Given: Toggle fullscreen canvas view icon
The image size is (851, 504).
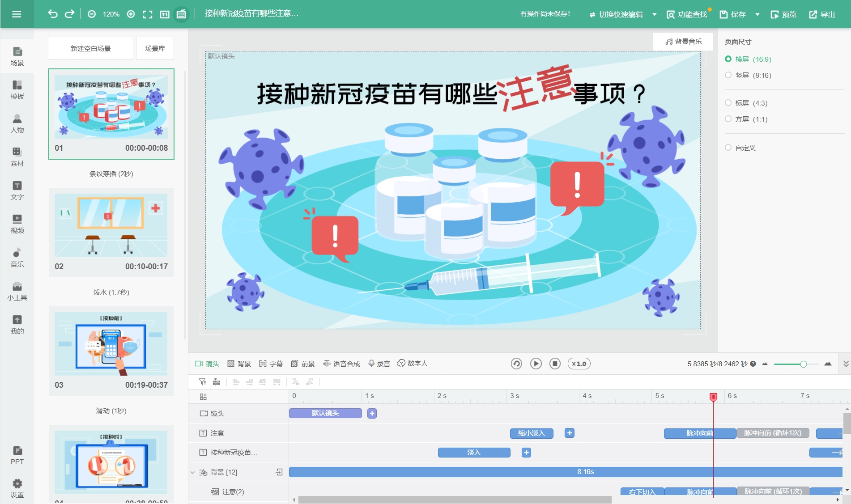Looking at the screenshot, I should (148, 14).
